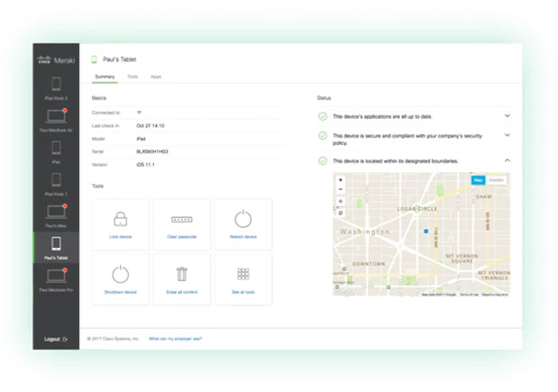Expand the security compliance status row
Viewport: 558px width, 392px height.
508,135
